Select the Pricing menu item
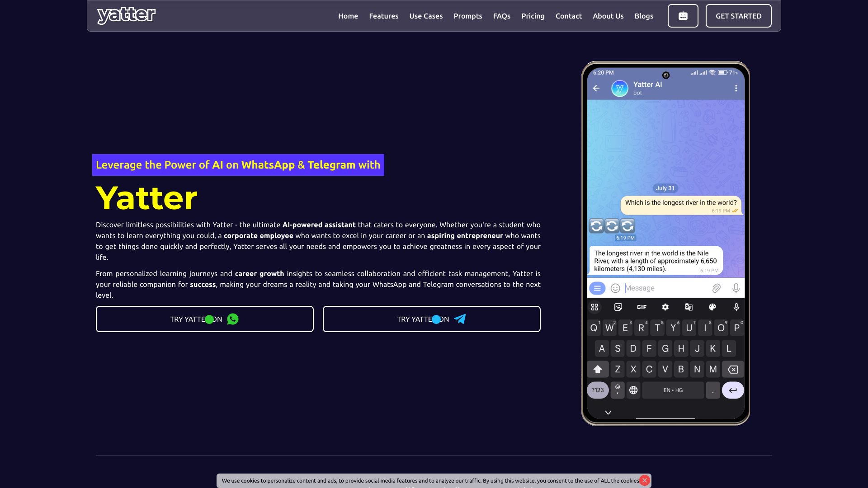The image size is (868, 488). click(x=533, y=16)
